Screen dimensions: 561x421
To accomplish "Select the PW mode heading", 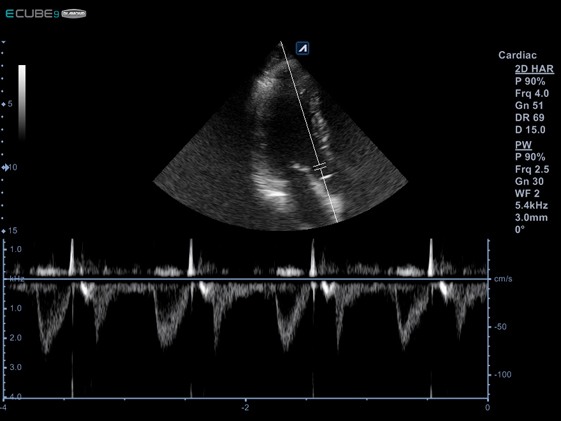I will tap(523, 145).
